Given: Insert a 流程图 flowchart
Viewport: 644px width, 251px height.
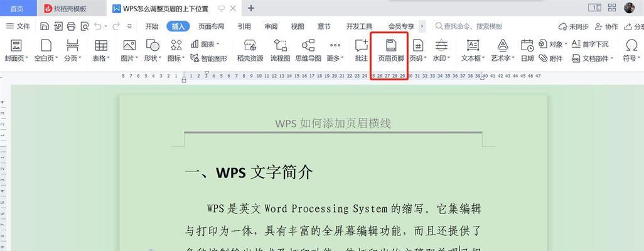Looking at the screenshot, I should pyautogui.click(x=280, y=51).
